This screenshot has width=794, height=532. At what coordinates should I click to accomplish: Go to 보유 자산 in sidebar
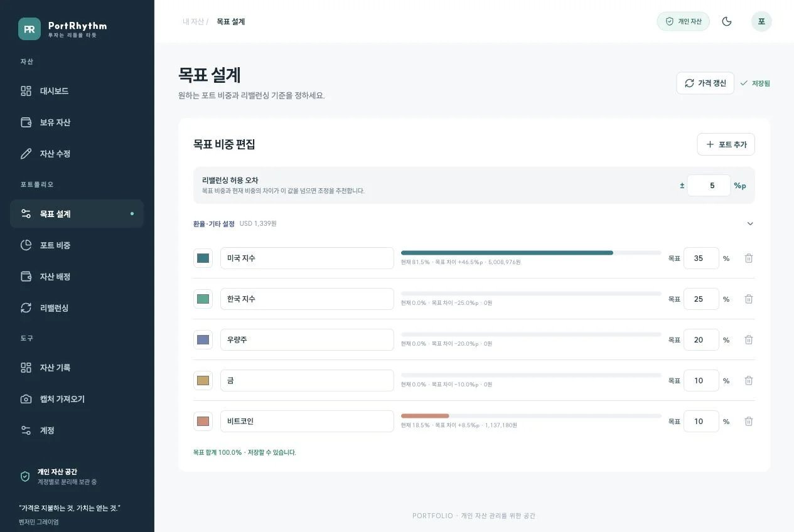coord(77,122)
